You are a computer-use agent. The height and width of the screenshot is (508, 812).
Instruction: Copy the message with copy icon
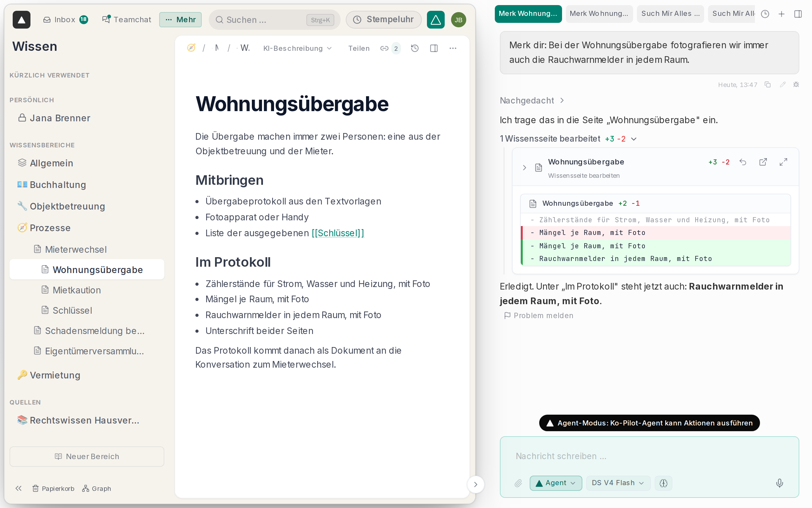click(767, 84)
